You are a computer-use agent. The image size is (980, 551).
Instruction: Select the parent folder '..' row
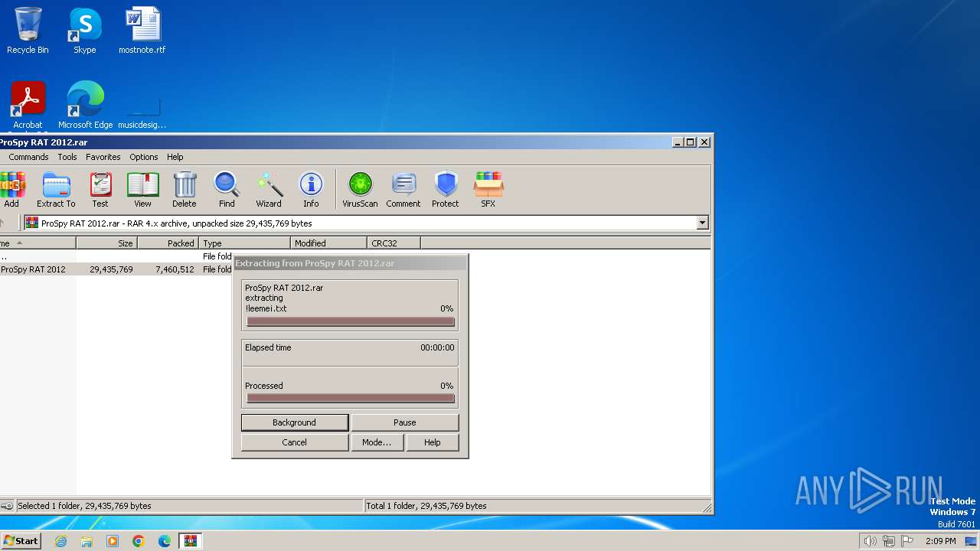(116, 257)
